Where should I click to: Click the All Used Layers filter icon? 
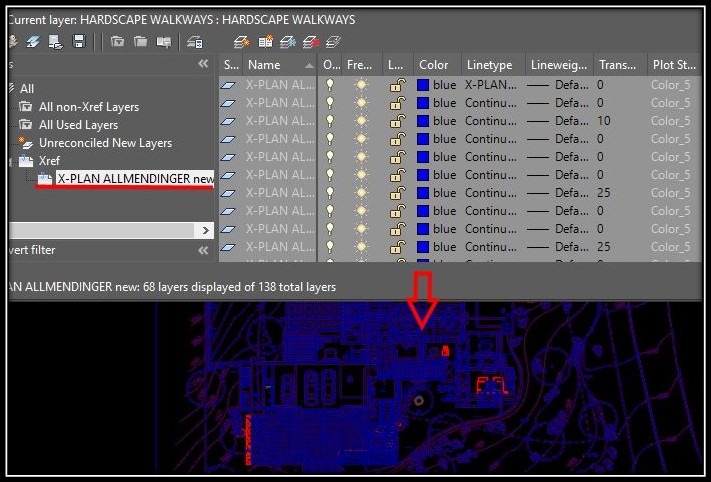(25, 124)
